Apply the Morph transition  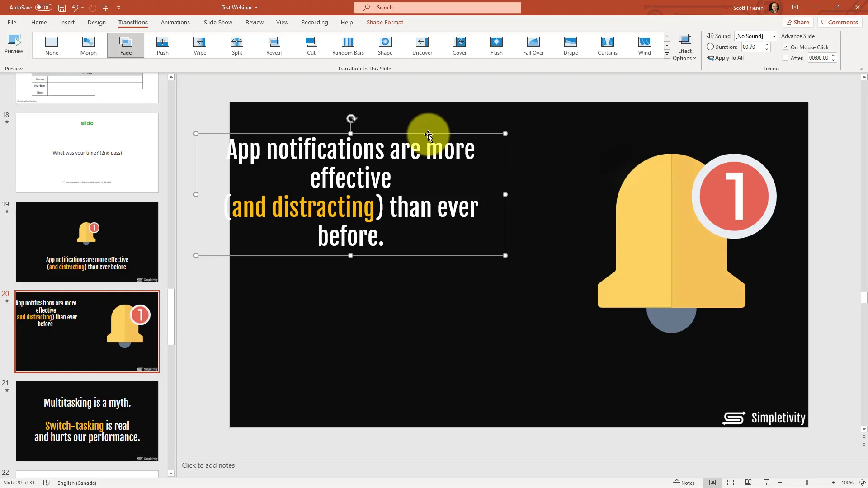click(x=89, y=45)
